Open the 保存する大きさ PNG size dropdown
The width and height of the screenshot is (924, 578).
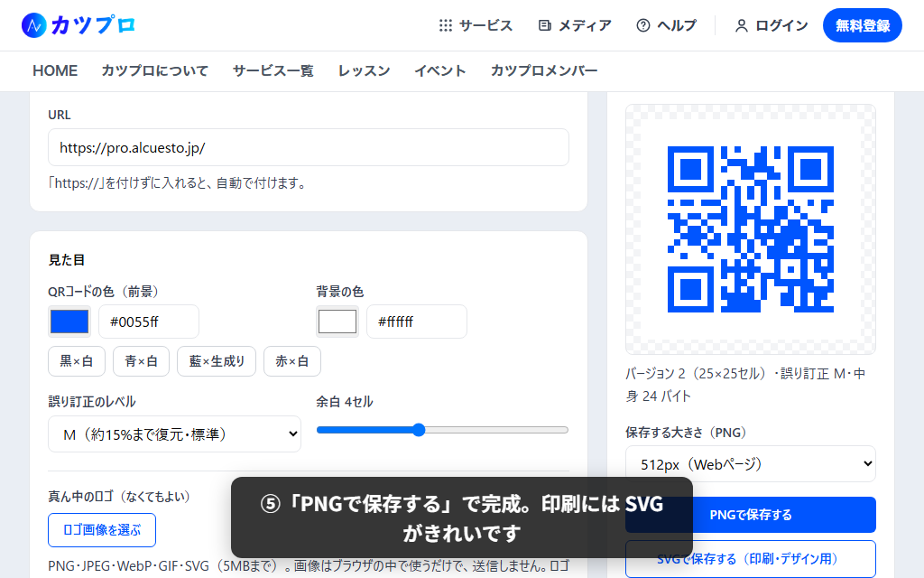point(750,464)
